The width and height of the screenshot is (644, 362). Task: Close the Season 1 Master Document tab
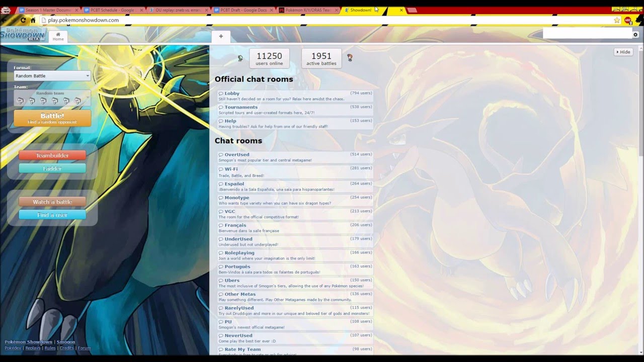point(76,10)
